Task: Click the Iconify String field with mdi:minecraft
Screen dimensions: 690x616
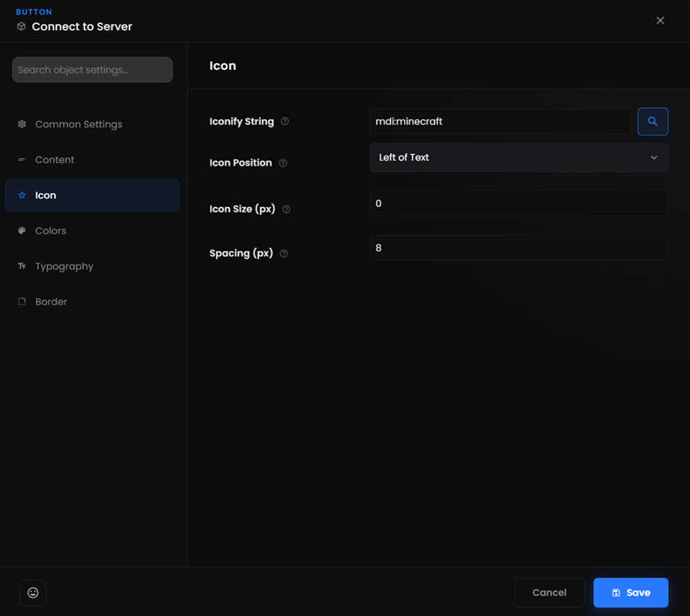Action: point(500,121)
